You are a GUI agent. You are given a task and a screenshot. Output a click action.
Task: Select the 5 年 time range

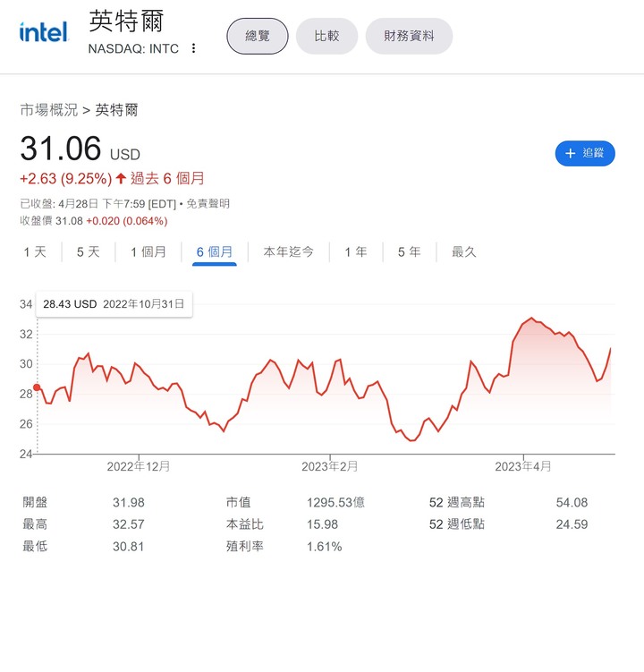pos(409,251)
